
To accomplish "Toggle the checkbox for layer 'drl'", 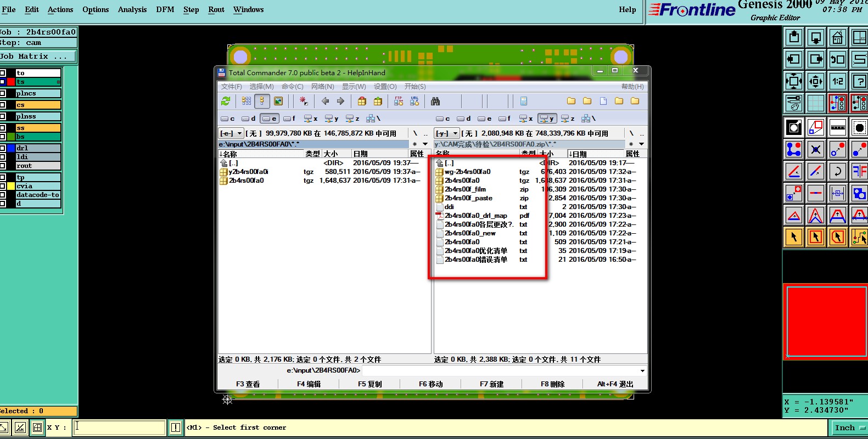I will click(x=3, y=148).
